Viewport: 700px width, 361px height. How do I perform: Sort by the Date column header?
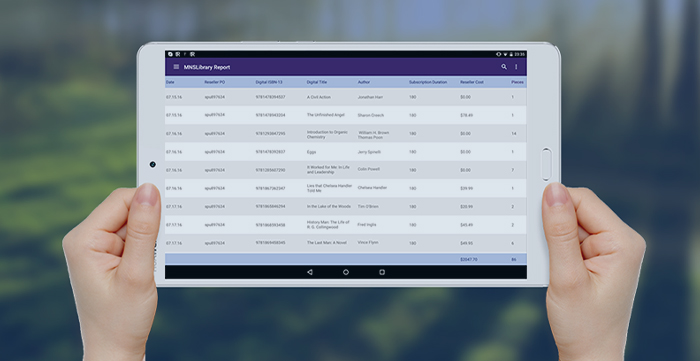click(x=170, y=82)
